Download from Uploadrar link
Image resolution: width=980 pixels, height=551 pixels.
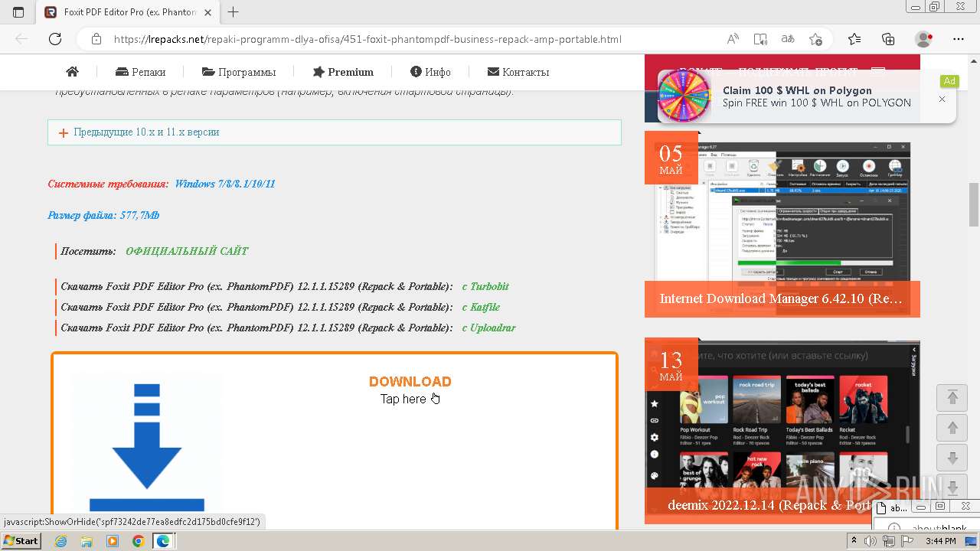(x=488, y=328)
